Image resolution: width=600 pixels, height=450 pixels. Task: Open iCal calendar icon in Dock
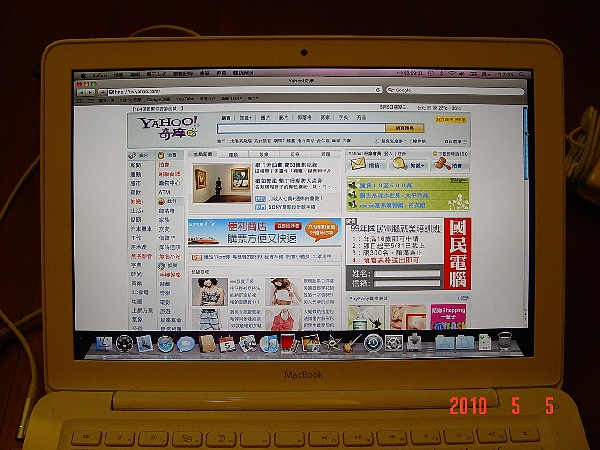point(227,344)
